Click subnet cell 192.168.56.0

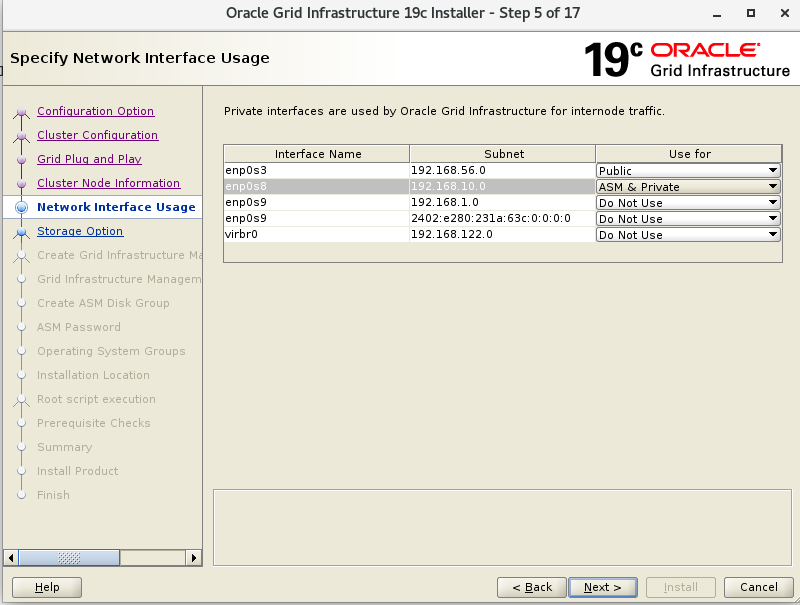(x=502, y=170)
